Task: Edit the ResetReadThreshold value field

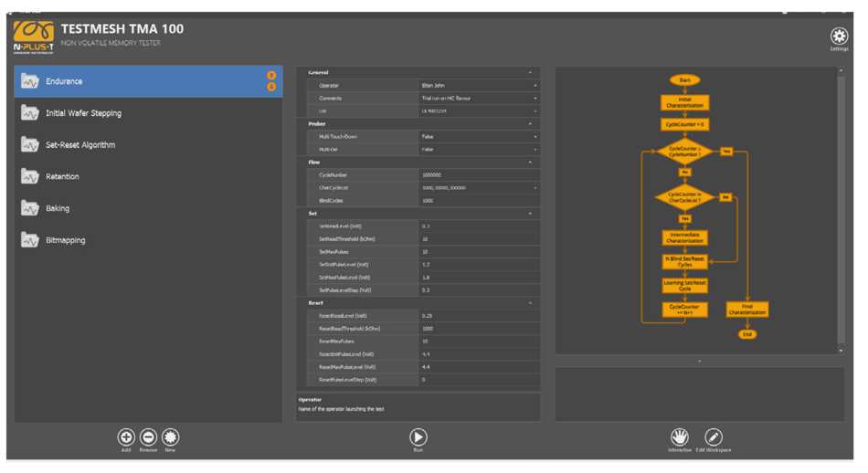Action: [479, 329]
